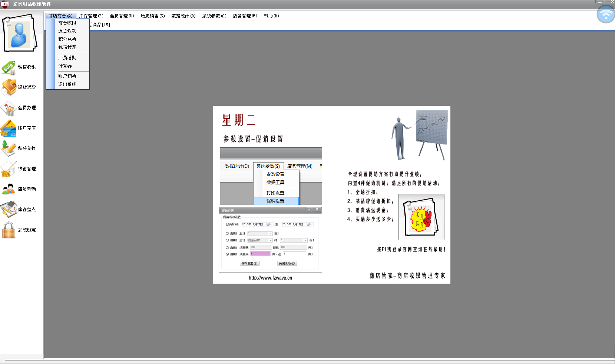
Task: Click the 钱箱管理 coins icon in sidebar
Action: click(9, 169)
